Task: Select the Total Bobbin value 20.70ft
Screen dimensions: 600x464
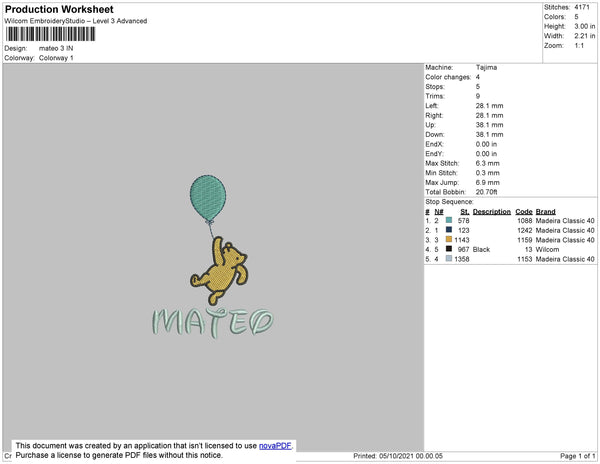Action: pos(486,192)
